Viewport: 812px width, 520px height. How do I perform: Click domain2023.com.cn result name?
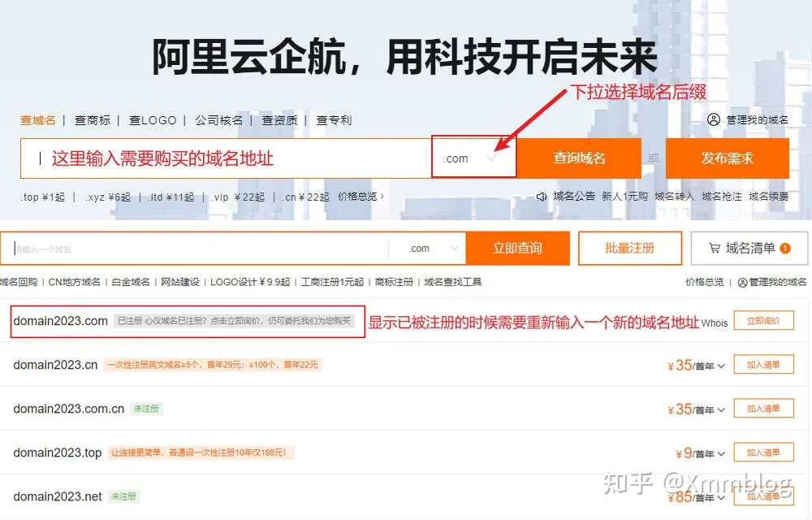coord(69,409)
